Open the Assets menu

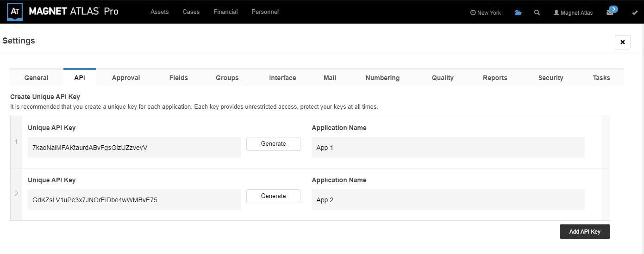tap(160, 12)
